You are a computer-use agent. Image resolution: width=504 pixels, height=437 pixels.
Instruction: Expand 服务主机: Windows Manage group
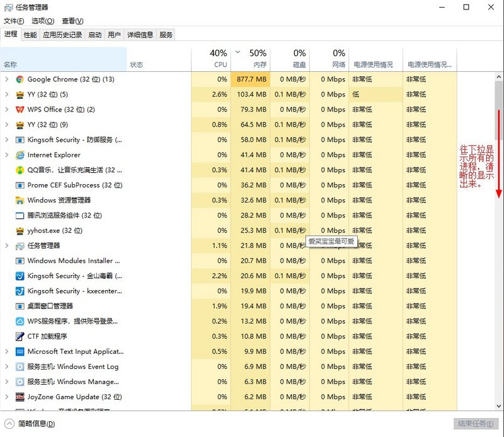click(x=7, y=382)
